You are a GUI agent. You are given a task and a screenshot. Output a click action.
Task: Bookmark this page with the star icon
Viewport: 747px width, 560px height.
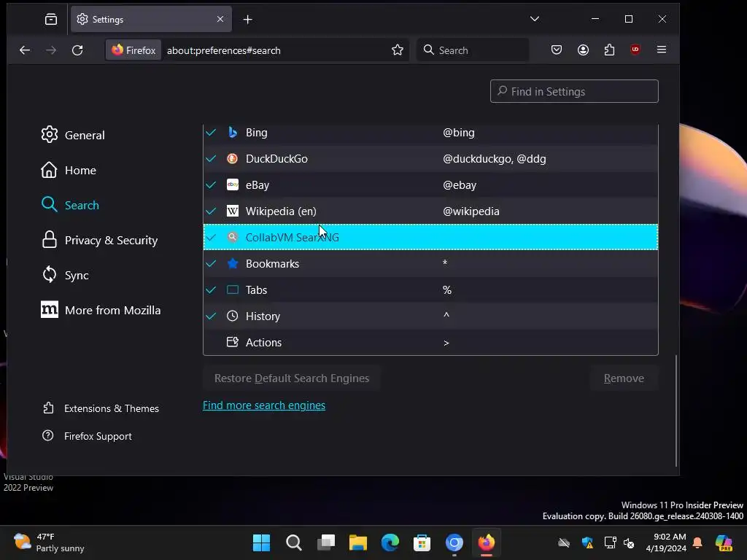click(398, 50)
